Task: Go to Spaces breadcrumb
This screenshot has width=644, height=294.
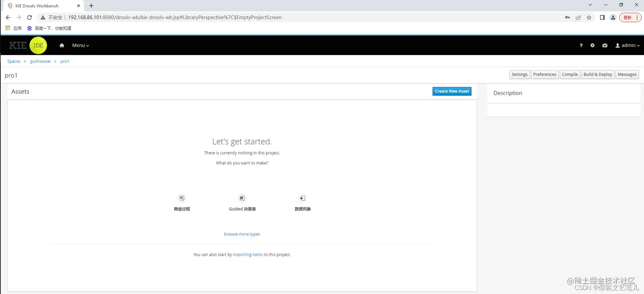Action: point(14,61)
